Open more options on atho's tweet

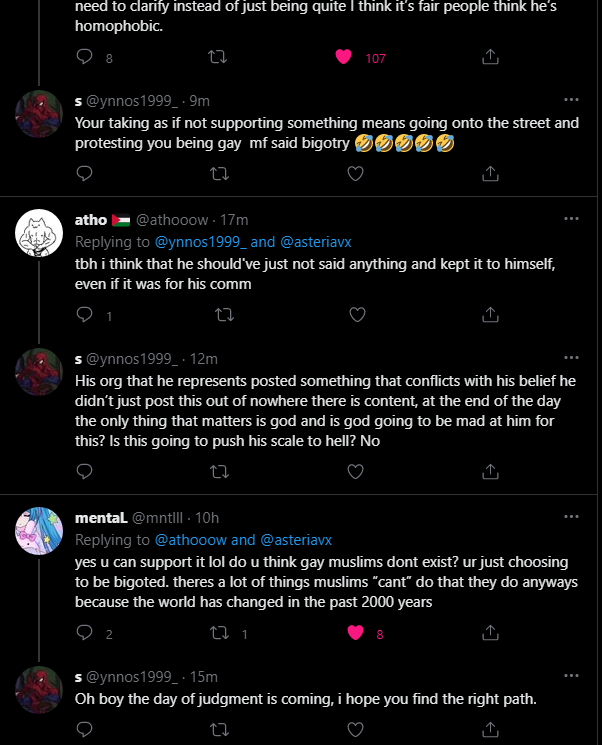(x=571, y=219)
